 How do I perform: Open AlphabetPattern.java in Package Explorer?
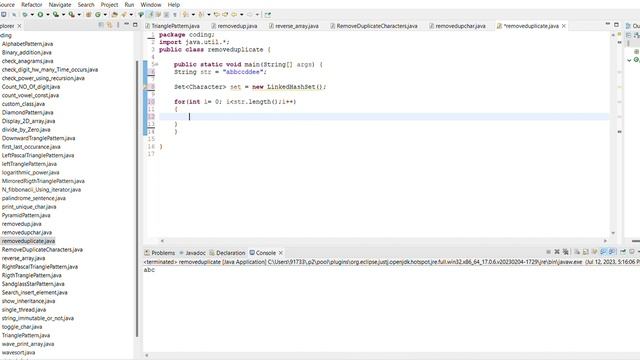pos(27,44)
